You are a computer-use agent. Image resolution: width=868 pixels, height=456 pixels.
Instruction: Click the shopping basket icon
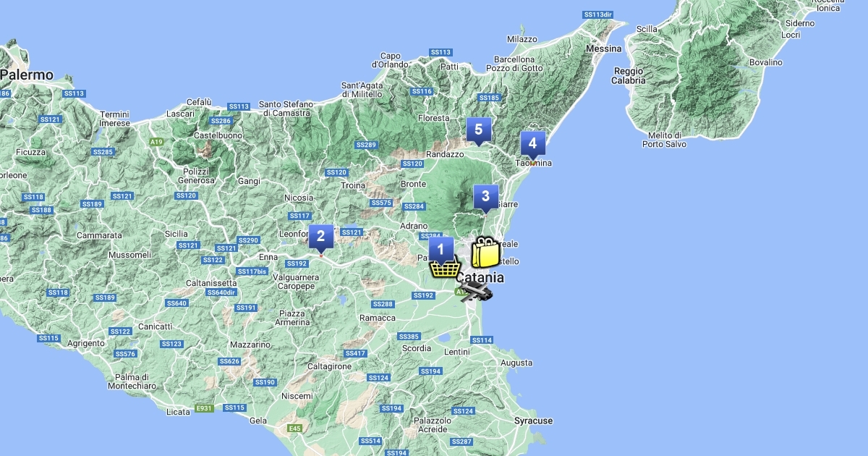click(x=445, y=268)
